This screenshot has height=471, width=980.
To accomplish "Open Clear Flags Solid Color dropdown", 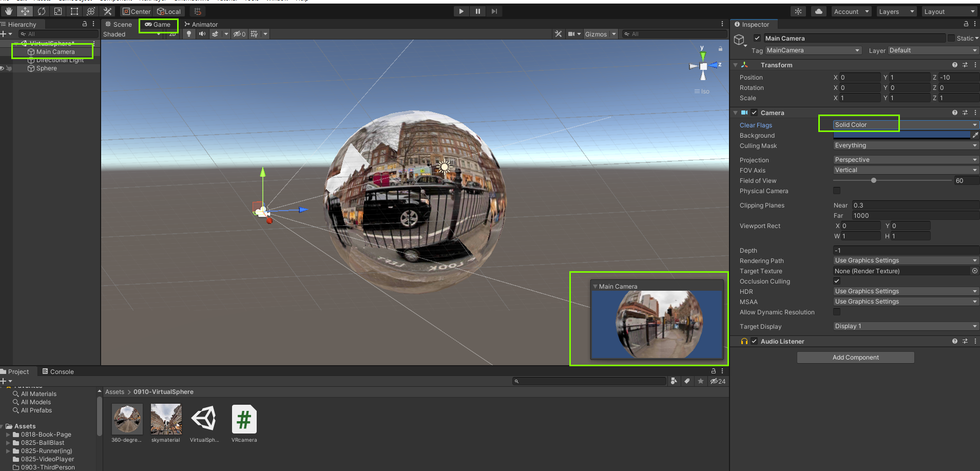I will (906, 125).
